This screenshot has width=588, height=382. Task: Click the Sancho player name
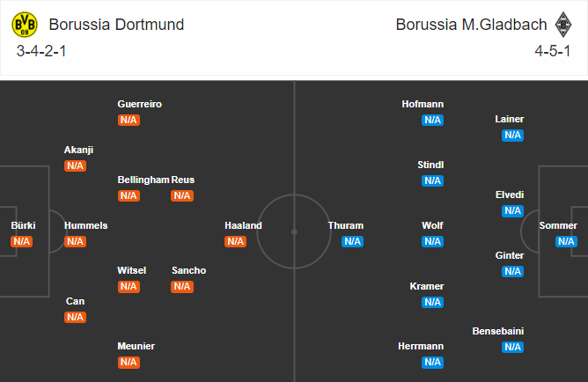pyautogui.click(x=188, y=270)
